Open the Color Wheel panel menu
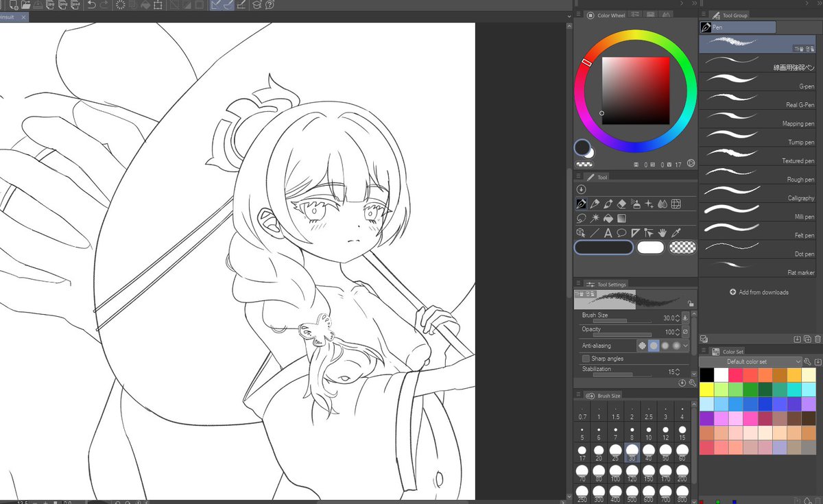Image resolution: width=823 pixels, height=504 pixels. click(x=578, y=15)
